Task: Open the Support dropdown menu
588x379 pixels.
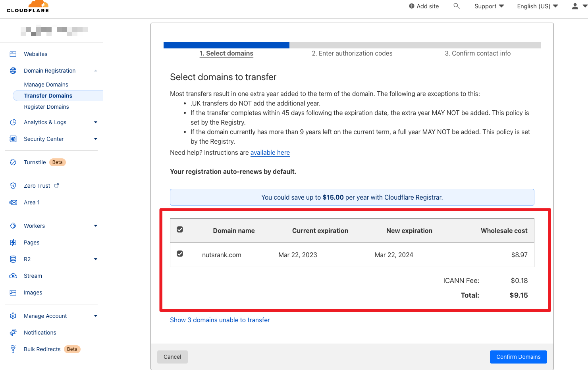Action: point(489,6)
